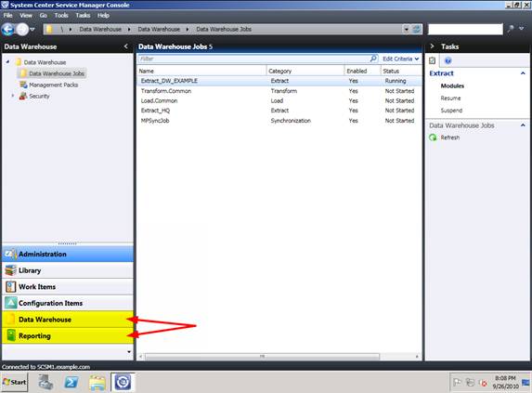
Task: Expand Edit Criteria
Action: (x=401, y=59)
